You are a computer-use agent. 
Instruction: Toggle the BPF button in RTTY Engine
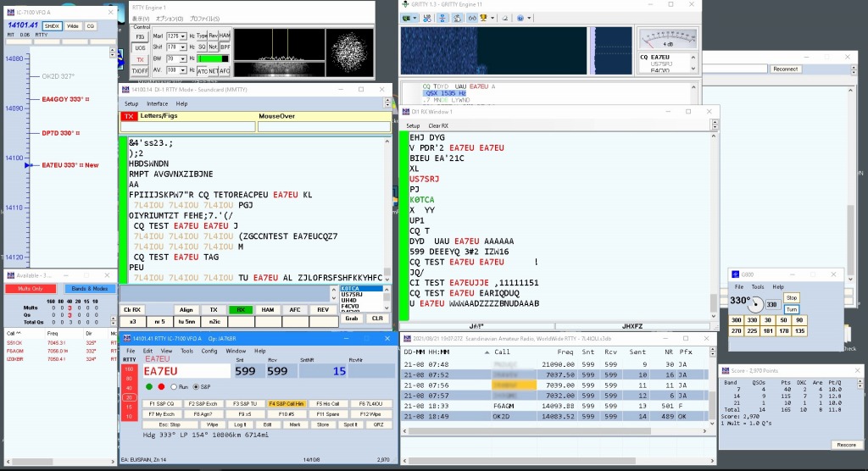tap(225, 47)
